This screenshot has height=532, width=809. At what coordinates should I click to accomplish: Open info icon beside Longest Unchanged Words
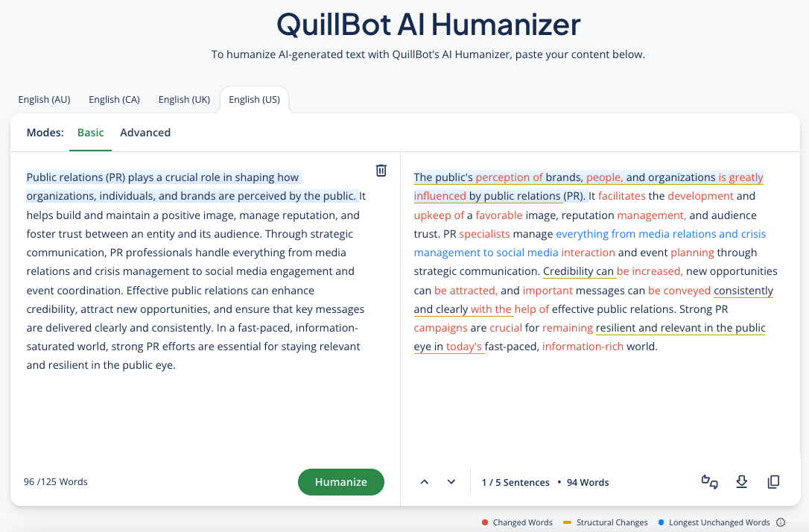pos(781,522)
